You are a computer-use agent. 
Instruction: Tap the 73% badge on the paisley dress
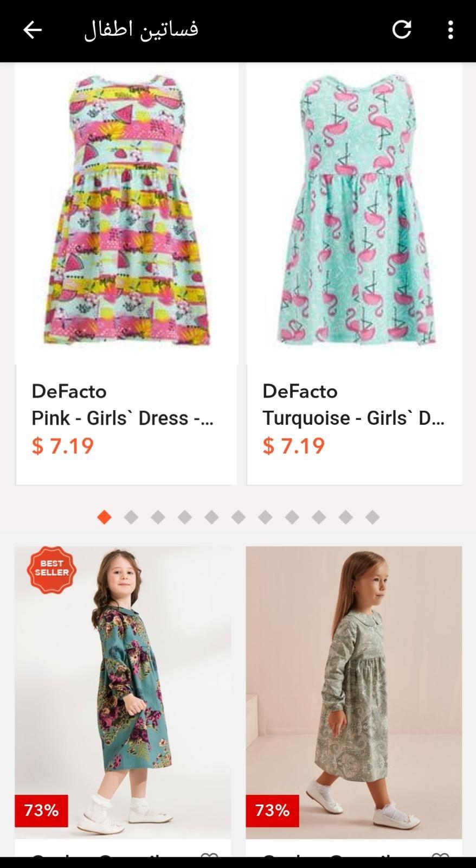pyautogui.click(x=272, y=810)
